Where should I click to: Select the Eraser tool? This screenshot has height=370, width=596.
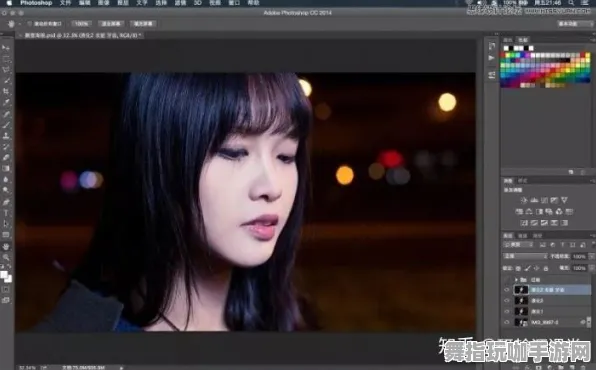coord(6,157)
